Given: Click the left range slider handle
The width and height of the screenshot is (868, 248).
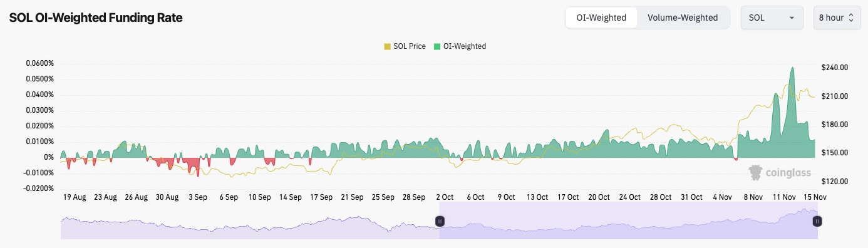Looking at the screenshot, I should coord(440,221).
